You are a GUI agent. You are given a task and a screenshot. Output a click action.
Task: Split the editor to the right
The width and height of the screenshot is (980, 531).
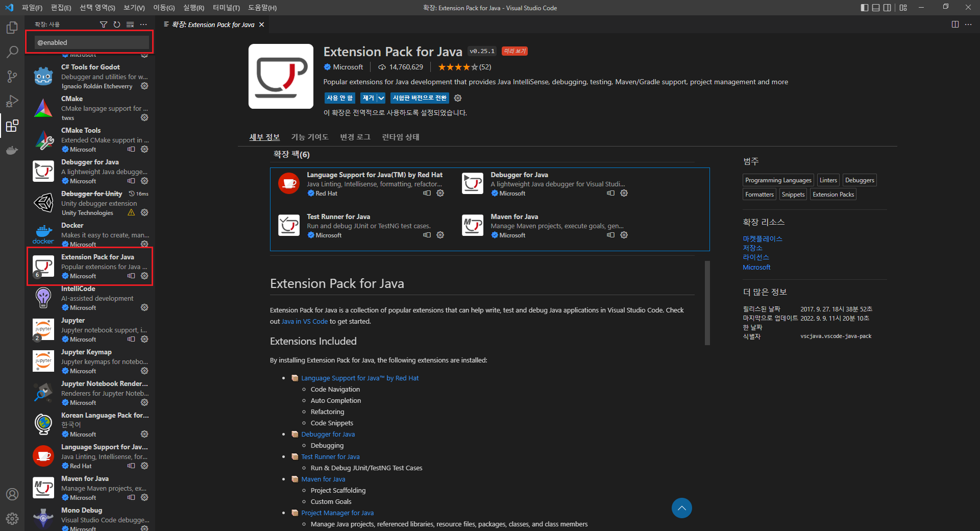coord(955,25)
